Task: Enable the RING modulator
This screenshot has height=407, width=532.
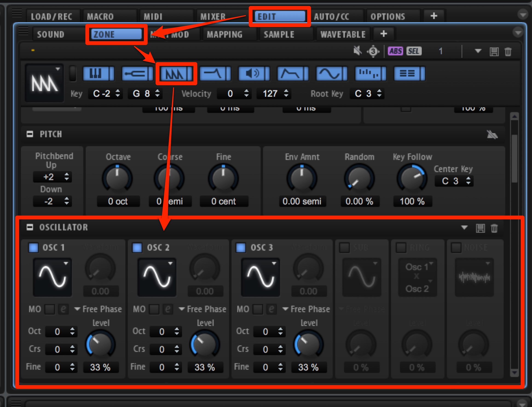Action: pos(401,248)
